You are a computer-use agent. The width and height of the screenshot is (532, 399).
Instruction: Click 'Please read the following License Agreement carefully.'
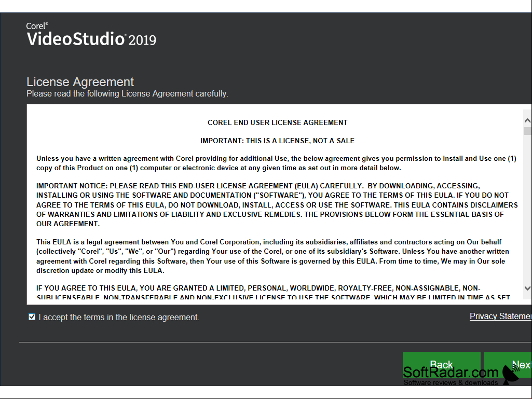[127, 93]
